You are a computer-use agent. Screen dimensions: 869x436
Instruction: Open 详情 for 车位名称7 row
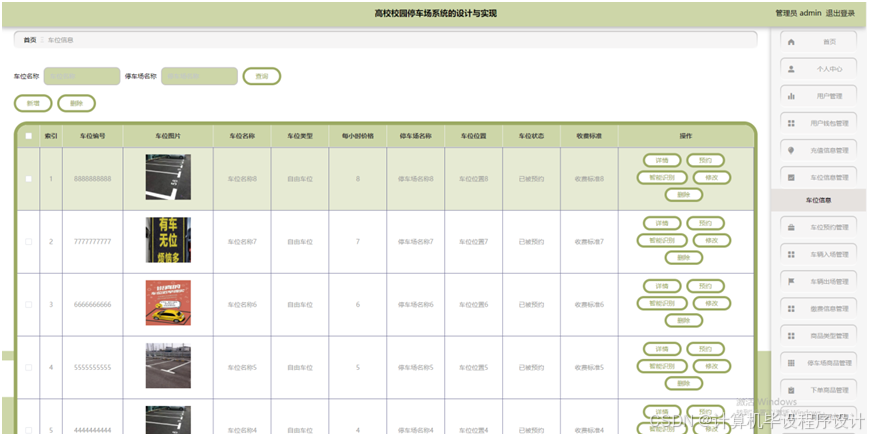coord(662,223)
